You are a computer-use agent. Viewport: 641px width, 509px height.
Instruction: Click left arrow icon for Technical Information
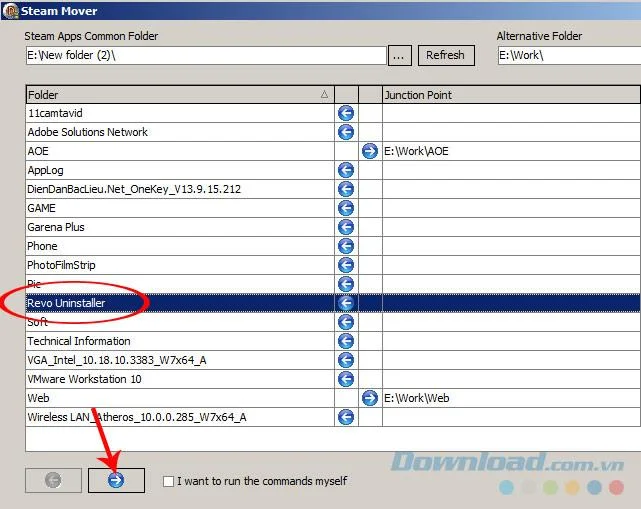click(346, 341)
